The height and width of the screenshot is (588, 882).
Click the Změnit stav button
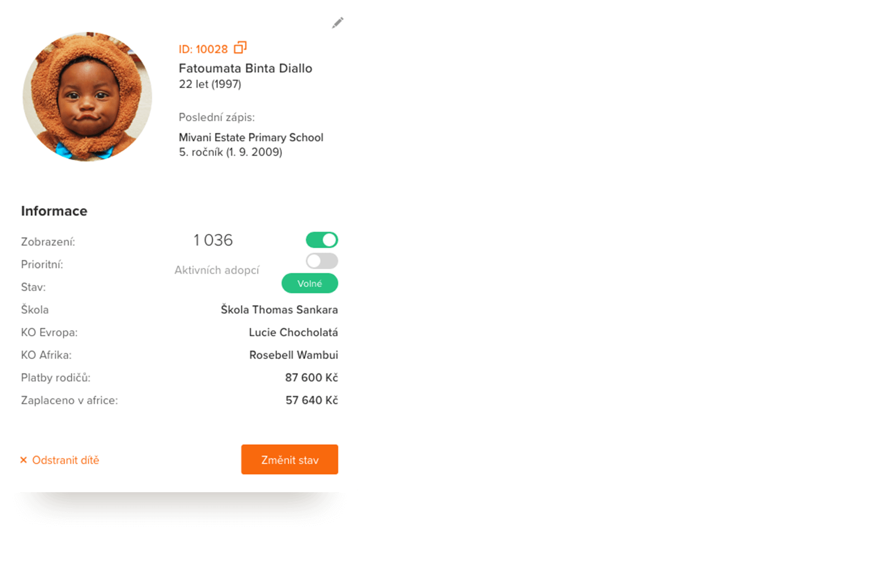(290, 459)
